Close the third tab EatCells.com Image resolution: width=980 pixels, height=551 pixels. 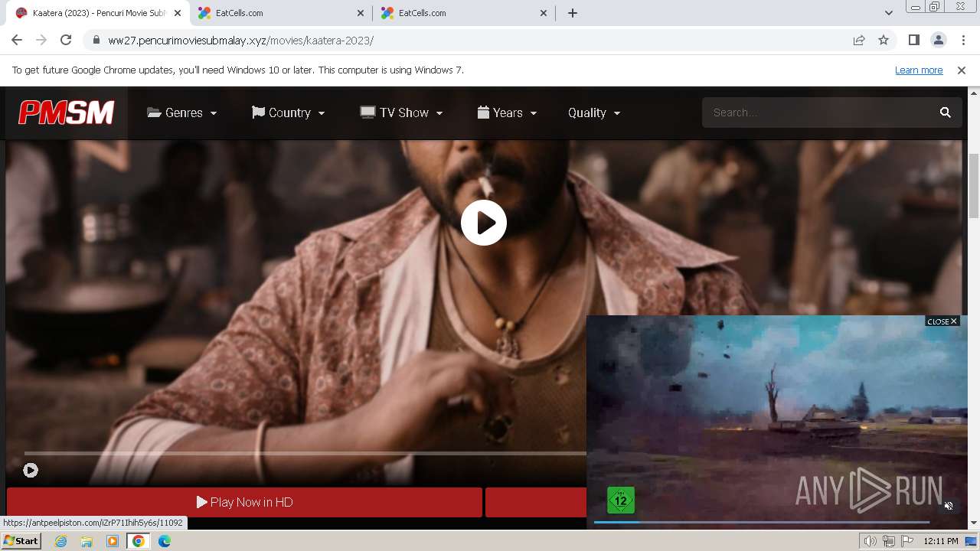point(544,13)
